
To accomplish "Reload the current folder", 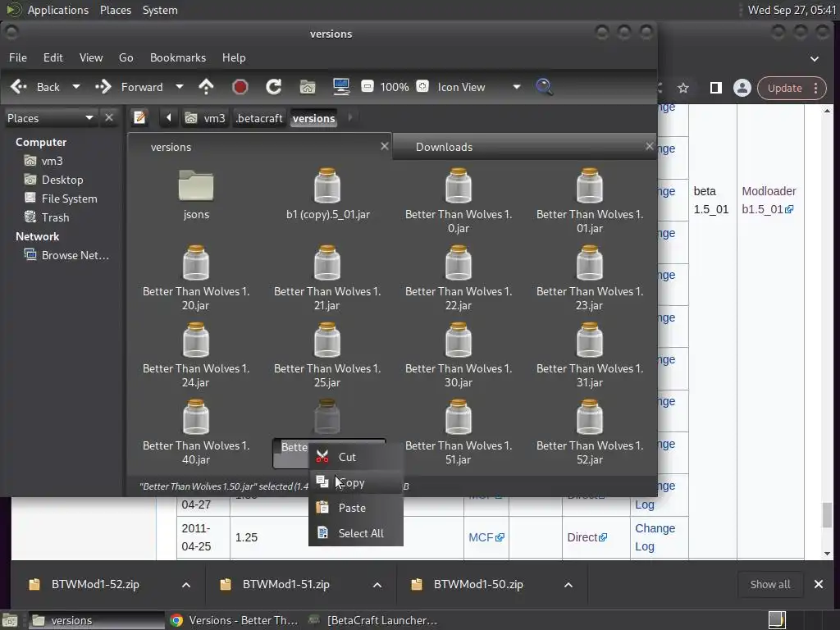I will pyautogui.click(x=274, y=87).
